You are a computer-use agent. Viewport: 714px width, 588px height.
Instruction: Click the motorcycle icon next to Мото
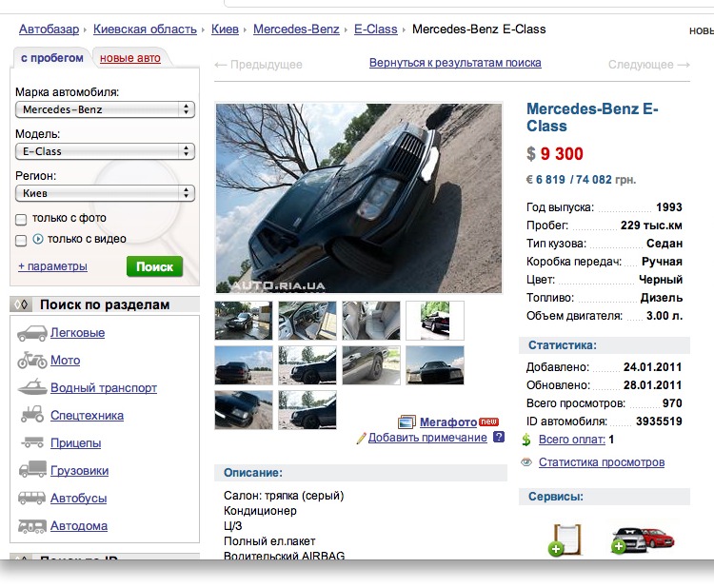click(31, 361)
